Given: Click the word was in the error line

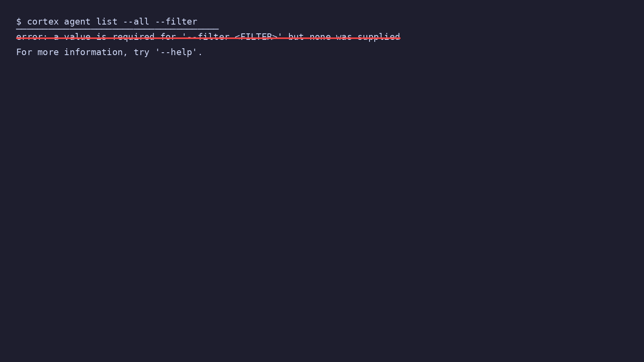Looking at the screenshot, I should (x=344, y=37).
